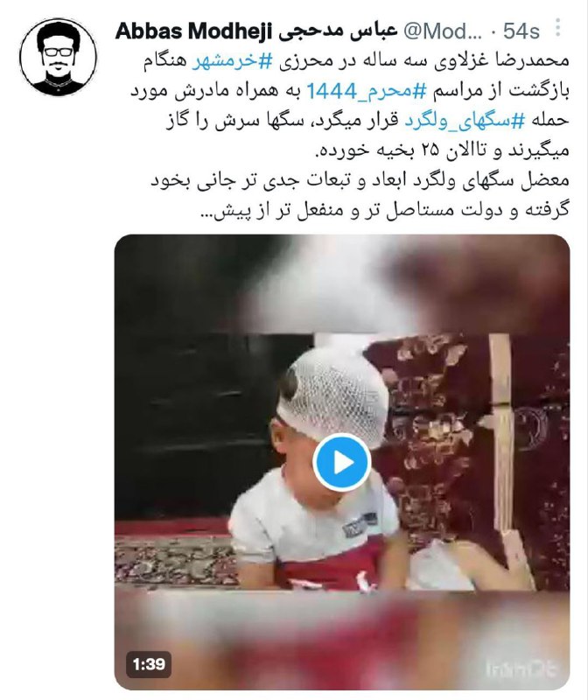This screenshot has width=588, height=700.
Task: Click the watermark in the video corner
Action: click(521, 668)
